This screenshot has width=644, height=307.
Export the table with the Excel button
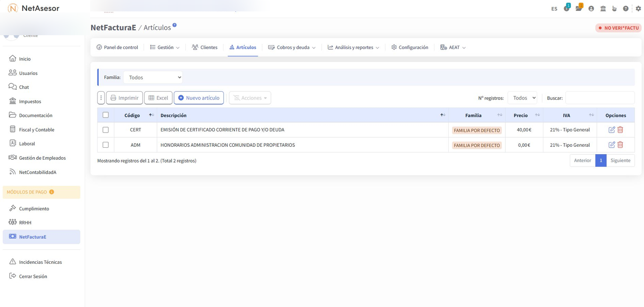click(158, 98)
